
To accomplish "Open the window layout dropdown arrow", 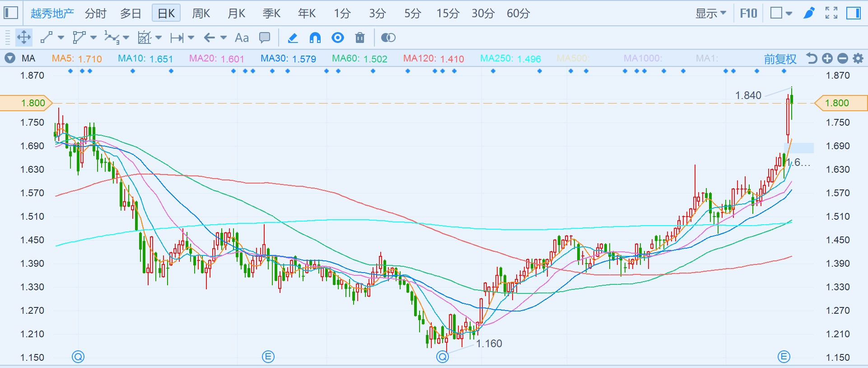I will (789, 13).
